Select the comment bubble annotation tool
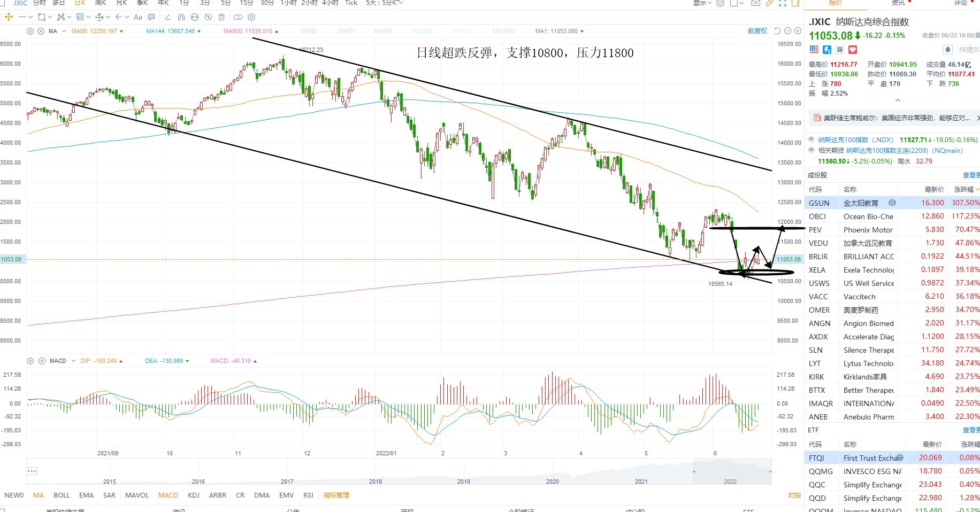980x512 pixels. (x=151, y=17)
